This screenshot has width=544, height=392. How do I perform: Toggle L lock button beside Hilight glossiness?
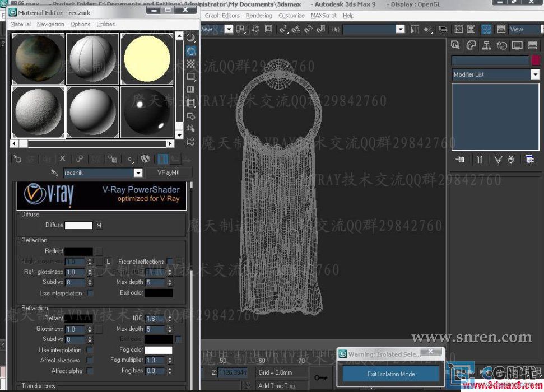point(108,261)
